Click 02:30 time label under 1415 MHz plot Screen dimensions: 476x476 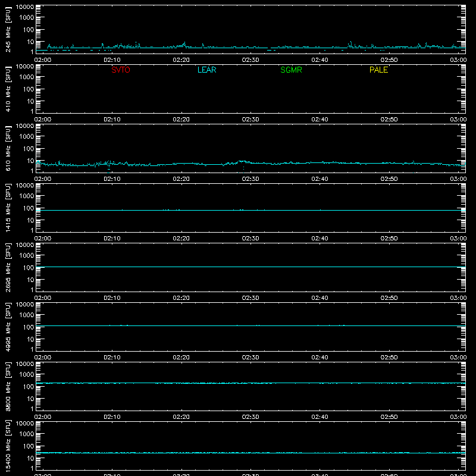(250, 239)
